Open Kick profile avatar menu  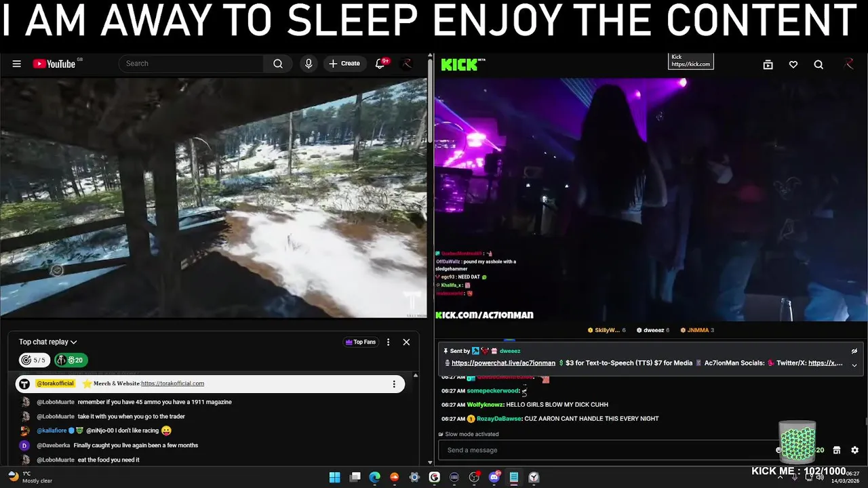click(x=848, y=64)
